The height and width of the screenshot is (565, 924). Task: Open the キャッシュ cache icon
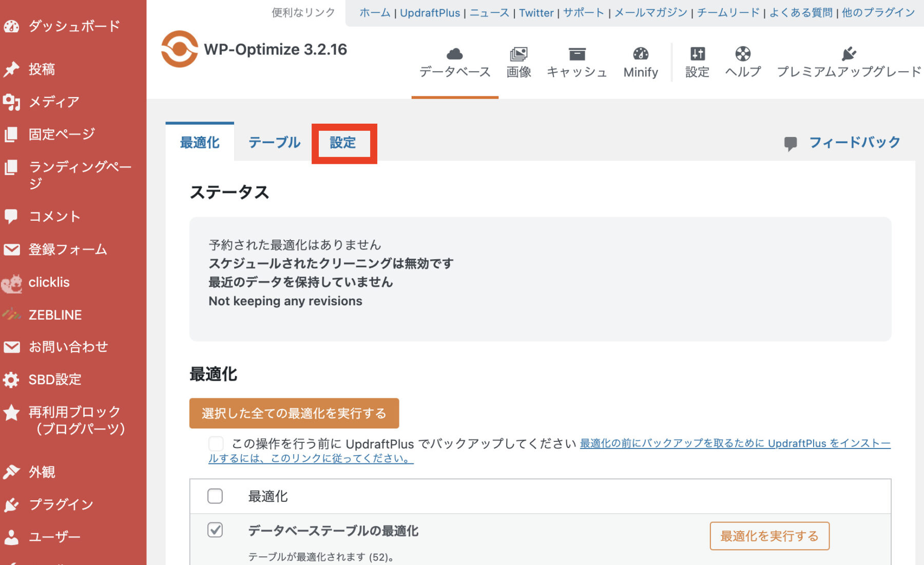(577, 53)
